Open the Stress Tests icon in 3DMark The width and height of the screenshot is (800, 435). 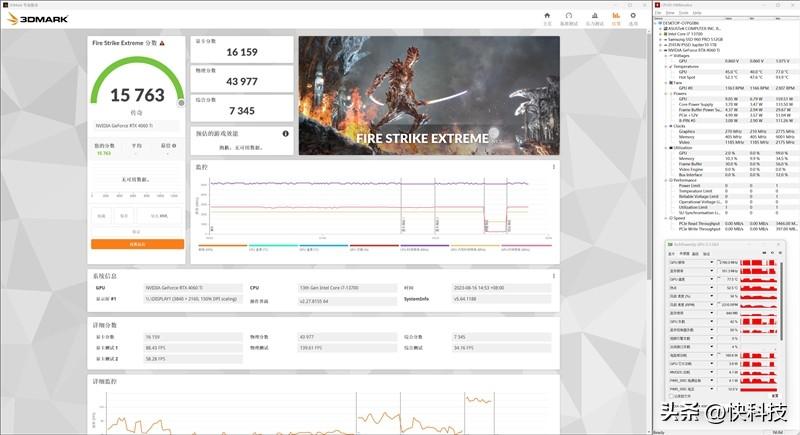tap(594, 16)
